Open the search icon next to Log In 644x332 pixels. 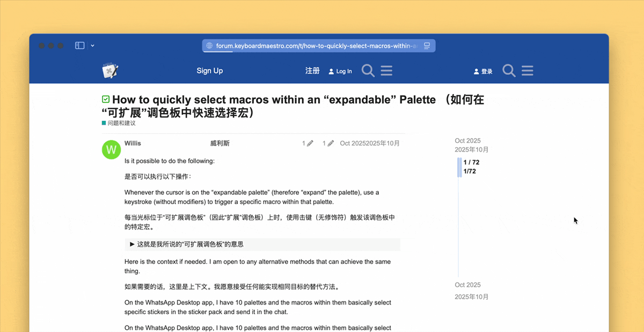(368, 70)
